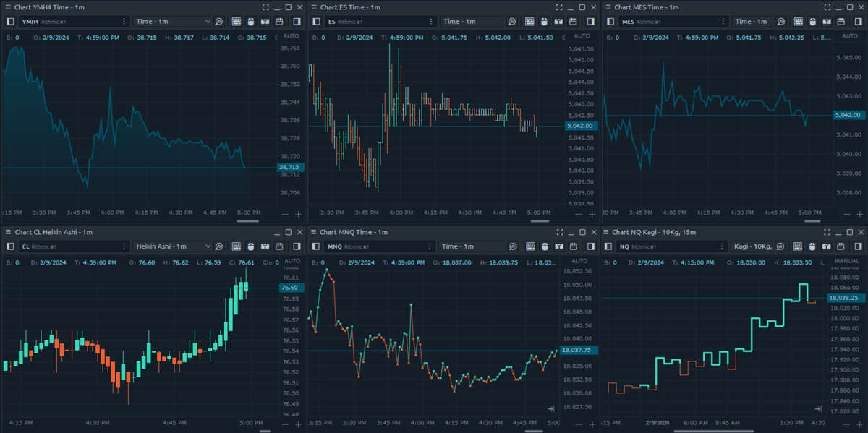
Task: Click the panel icon left of the CL symbol field
Action: click(10, 246)
